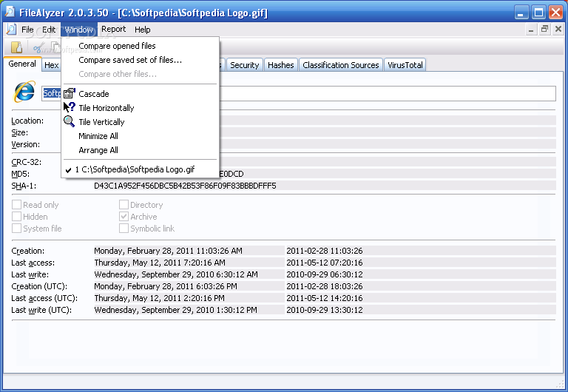The height and width of the screenshot is (392, 568).
Task: Select Tile Vertically
Action: [x=141, y=122]
